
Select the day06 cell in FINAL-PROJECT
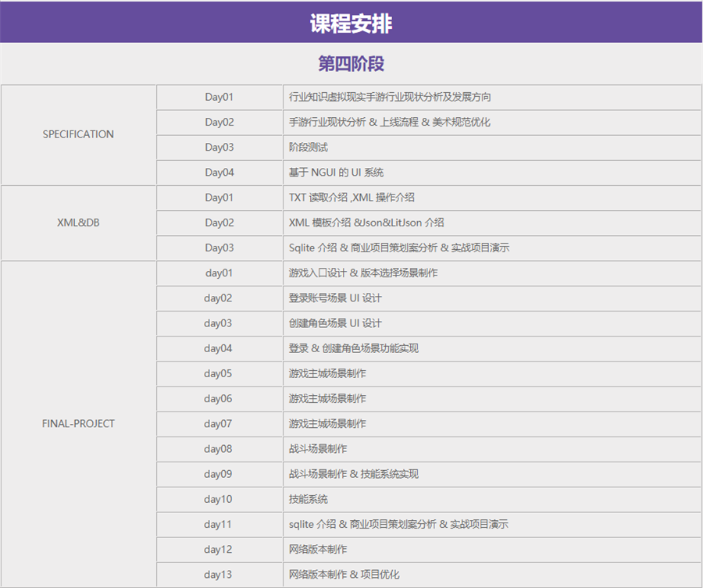pyautogui.click(x=219, y=399)
